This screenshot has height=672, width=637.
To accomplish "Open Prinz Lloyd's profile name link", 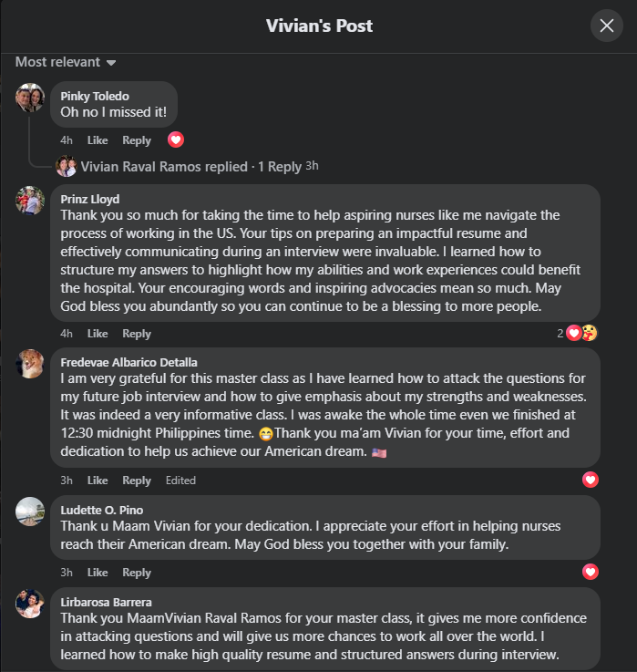I will 90,199.
